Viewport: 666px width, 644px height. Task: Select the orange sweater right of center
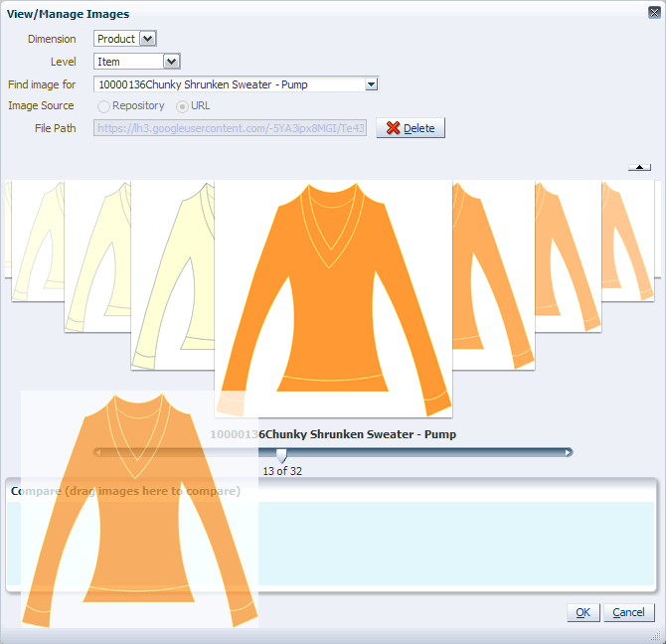point(494,275)
